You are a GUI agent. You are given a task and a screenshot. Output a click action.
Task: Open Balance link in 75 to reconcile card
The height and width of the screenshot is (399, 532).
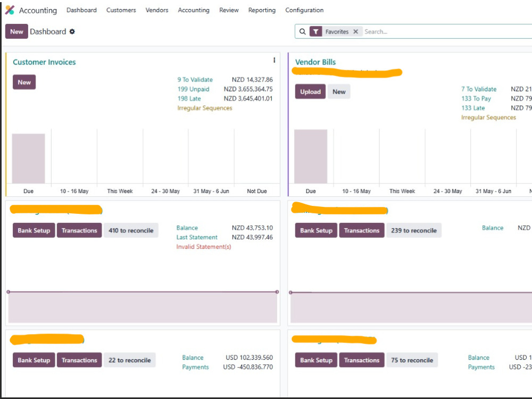[x=478, y=358]
